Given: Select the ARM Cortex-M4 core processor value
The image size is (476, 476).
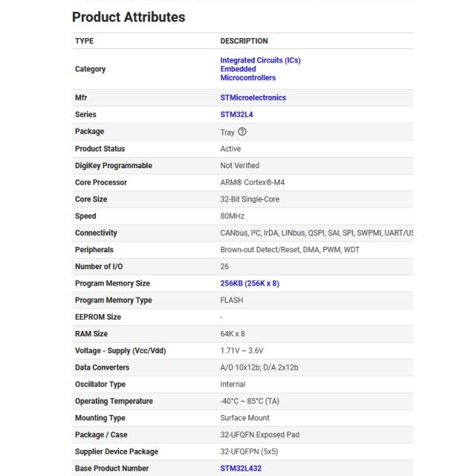Looking at the screenshot, I should click(x=251, y=182).
